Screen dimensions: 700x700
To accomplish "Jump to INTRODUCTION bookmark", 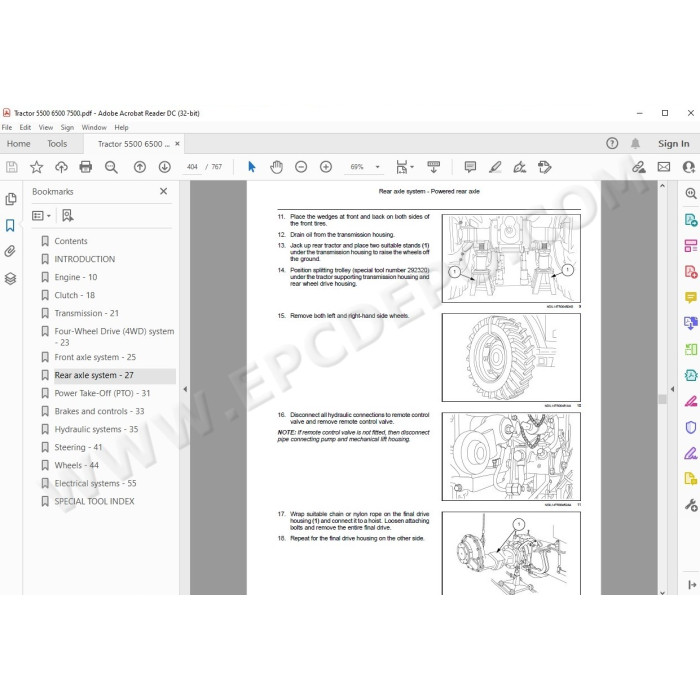I will coord(84,259).
